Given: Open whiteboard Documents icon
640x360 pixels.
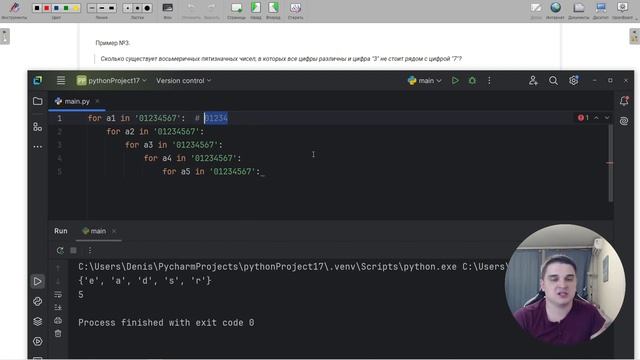Looking at the screenshot, I should pos(578,10).
